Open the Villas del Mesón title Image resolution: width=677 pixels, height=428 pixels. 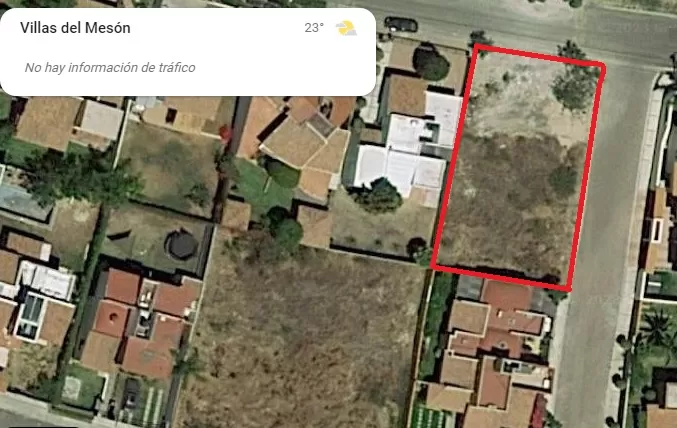tap(75, 28)
